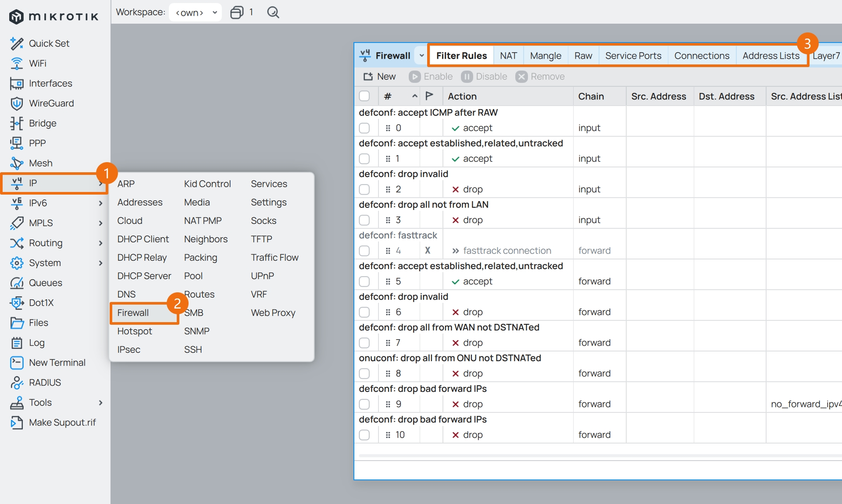Launch New Terminal icon
The width and height of the screenshot is (842, 504).
pos(17,363)
